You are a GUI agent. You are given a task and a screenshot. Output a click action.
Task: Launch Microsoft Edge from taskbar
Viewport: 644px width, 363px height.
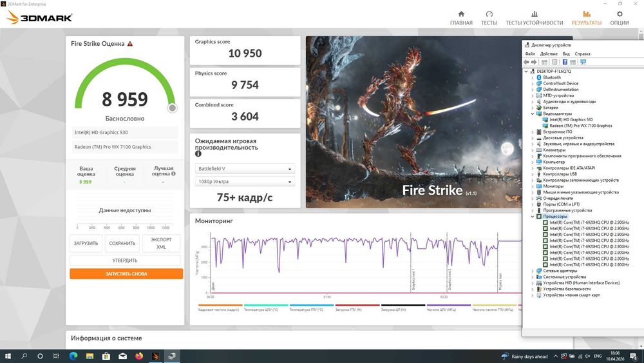click(73, 356)
